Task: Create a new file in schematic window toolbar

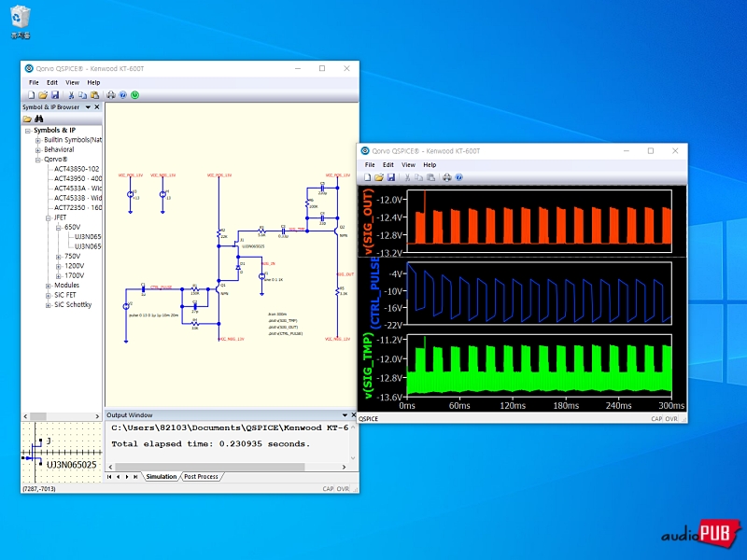Action: point(31,95)
